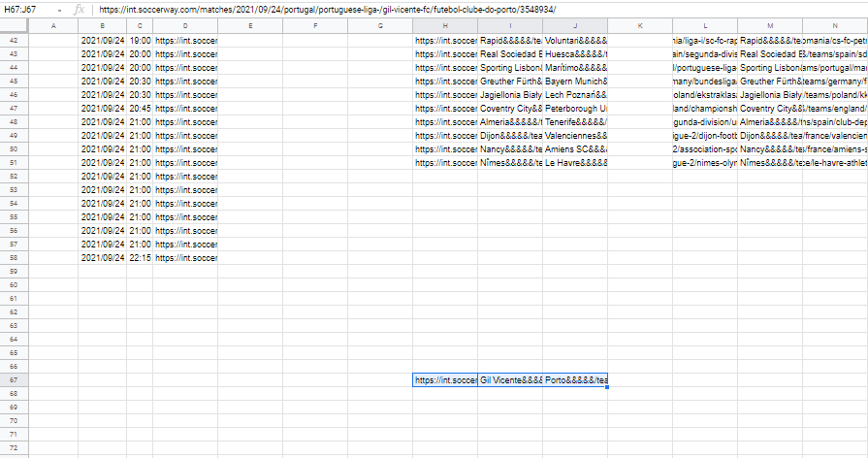868x458 pixels.
Task: Click the soccerway link in column H row 44
Action: pos(445,68)
